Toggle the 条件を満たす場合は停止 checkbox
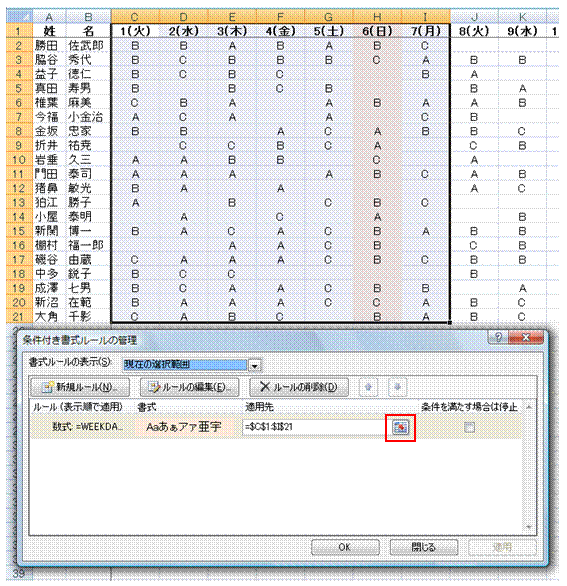The width and height of the screenshot is (567, 586). (469, 427)
